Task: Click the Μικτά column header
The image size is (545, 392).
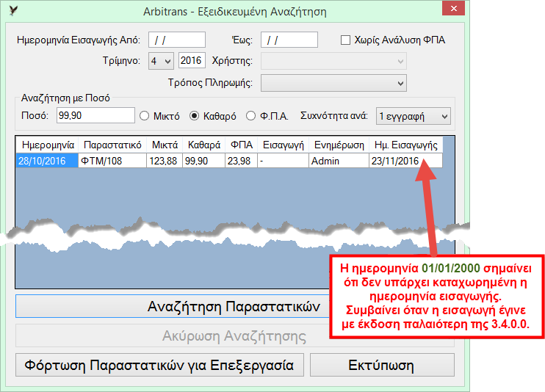Action: coord(165,145)
